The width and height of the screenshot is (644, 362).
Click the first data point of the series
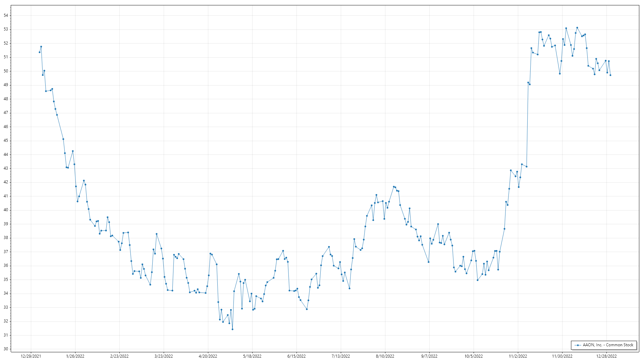40,52
